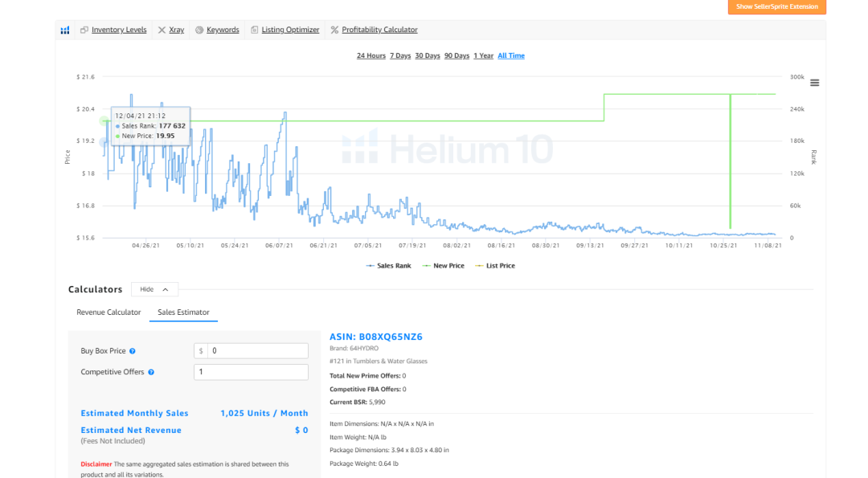This screenshot has width=868, height=478.
Task: Click Estimated Net Revenue $ 0 value
Action: click(x=301, y=430)
